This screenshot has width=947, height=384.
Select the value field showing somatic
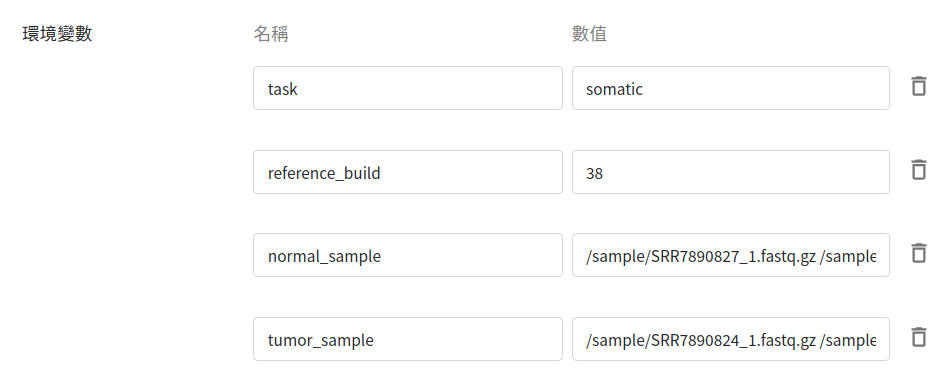(731, 88)
